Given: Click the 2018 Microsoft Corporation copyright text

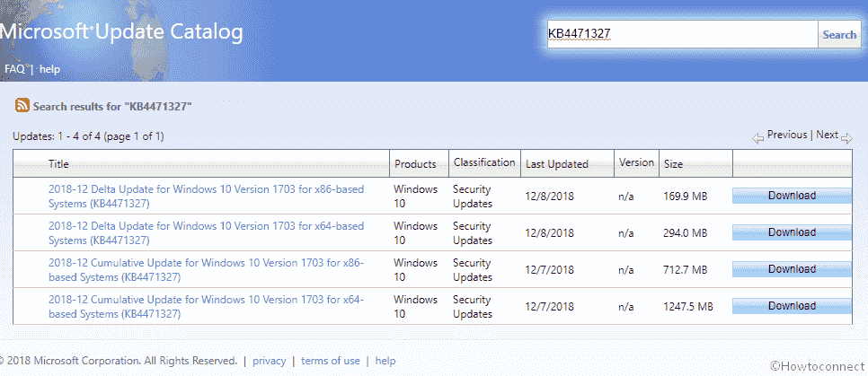Looking at the screenshot, I should pos(119,361).
